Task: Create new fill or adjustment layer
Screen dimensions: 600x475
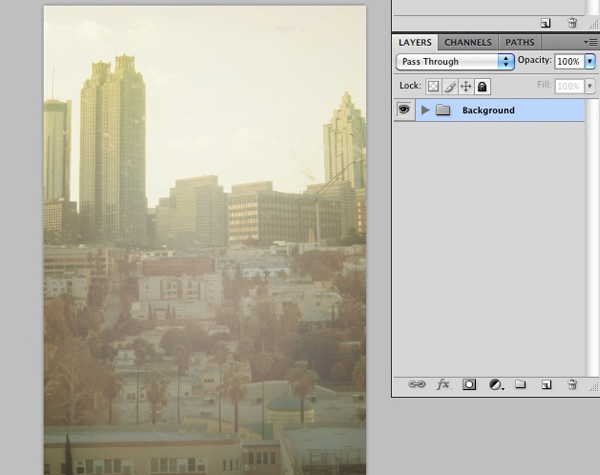Action: 495,384
